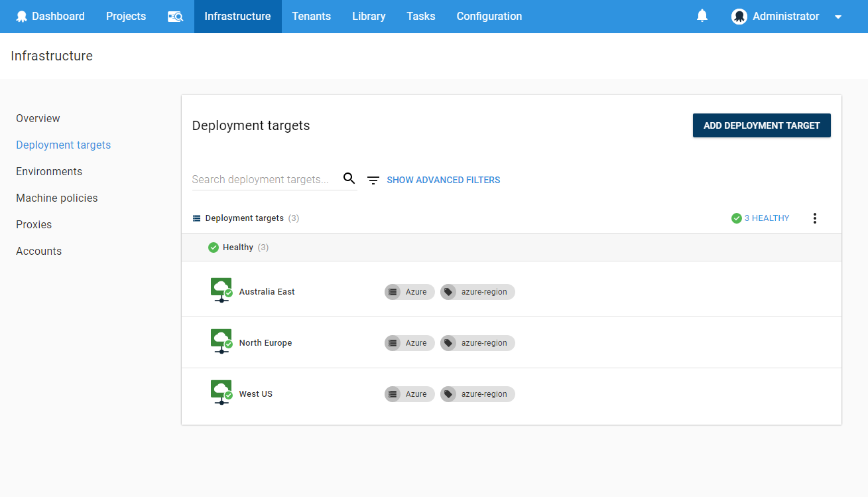This screenshot has width=868, height=497.
Task: Collapse the Healthy group header
Action: (x=238, y=248)
